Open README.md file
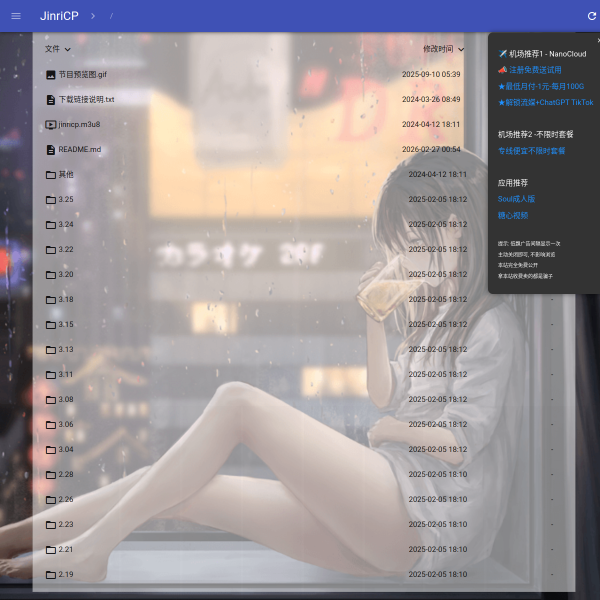600x600 pixels. [x=80, y=150]
